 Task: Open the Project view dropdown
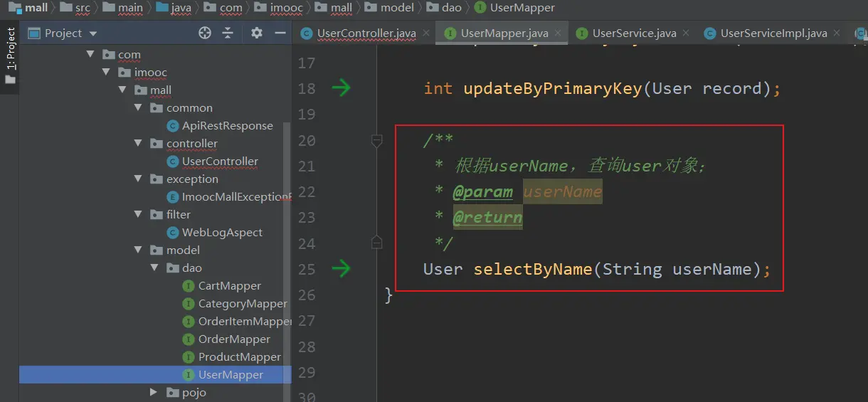(x=93, y=33)
